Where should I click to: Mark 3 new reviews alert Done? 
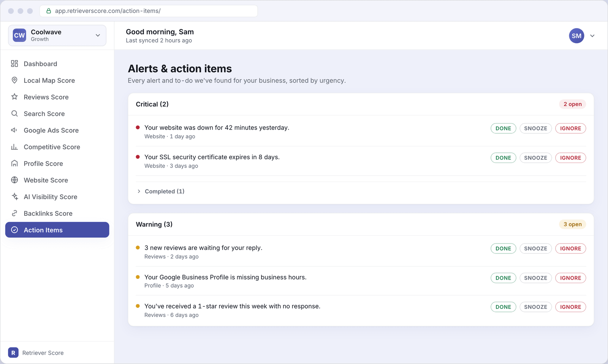503,248
